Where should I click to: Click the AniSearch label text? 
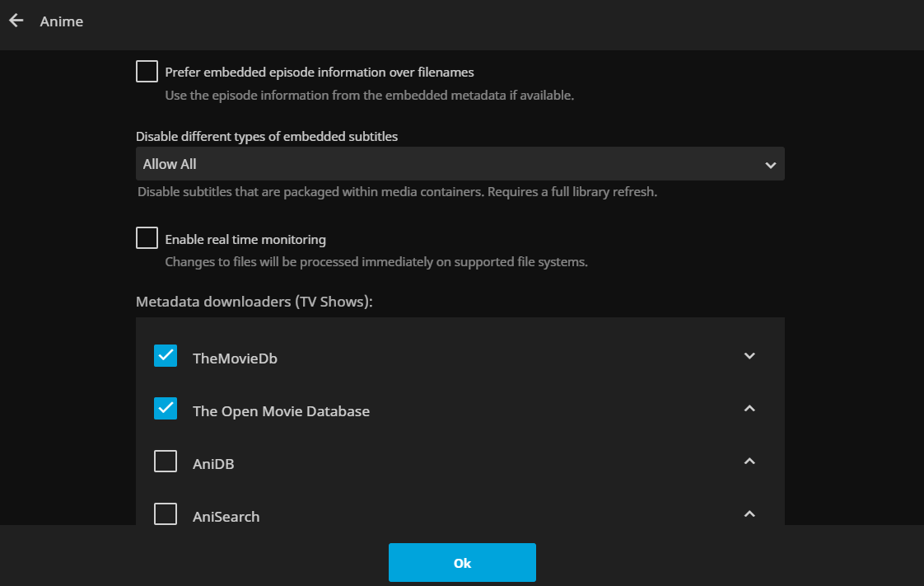[226, 517]
